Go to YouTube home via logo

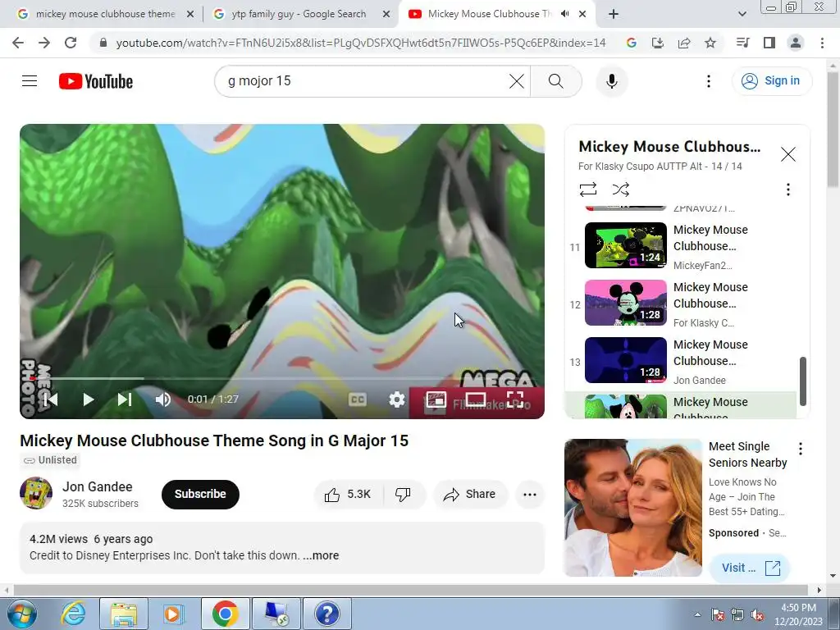pyautogui.click(x=96, y=81)
